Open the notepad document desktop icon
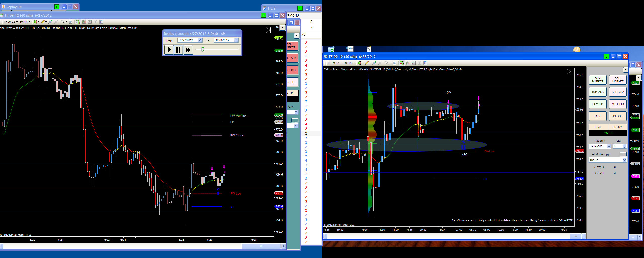Screen dimensions: 644x258 tap(369, 49)
